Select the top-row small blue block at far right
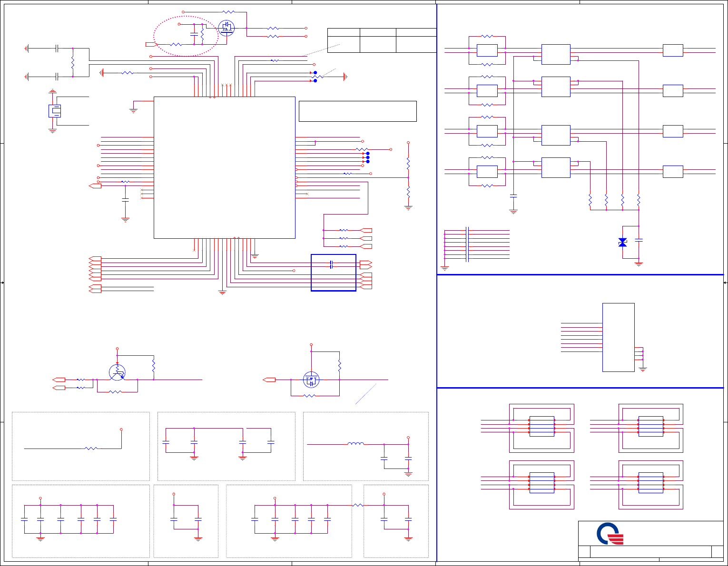Image resolution: width=728 pixels, height=566 pixels. click(673, 50)
